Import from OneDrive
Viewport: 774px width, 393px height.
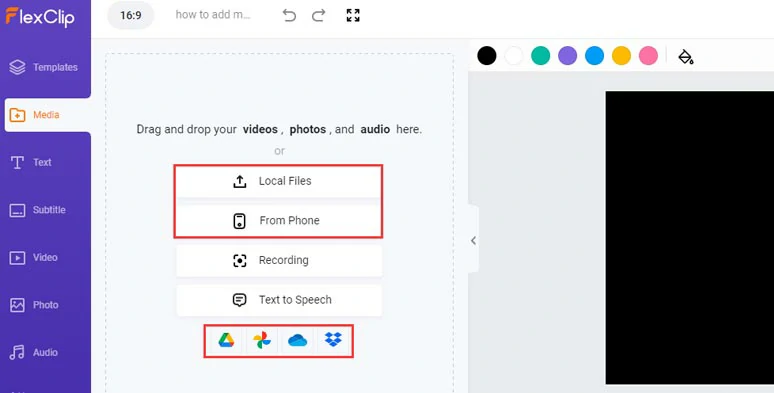click(x=298, y=340)
